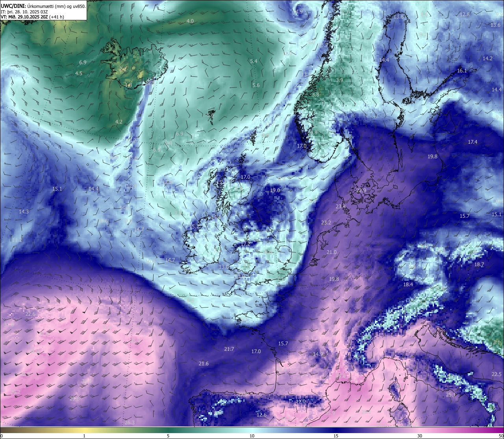Click the 5.6 value label
504x439 pixels.
(256, 85)
